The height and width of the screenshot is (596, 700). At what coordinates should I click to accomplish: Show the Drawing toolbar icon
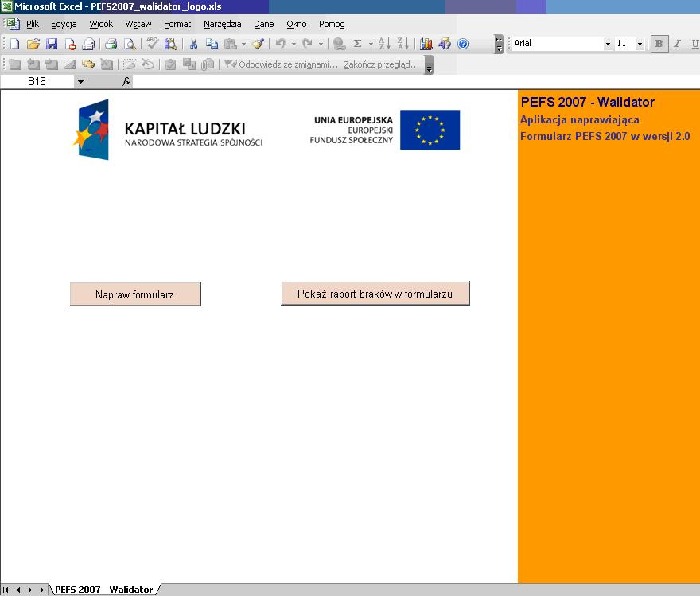[x=445, y=44]
